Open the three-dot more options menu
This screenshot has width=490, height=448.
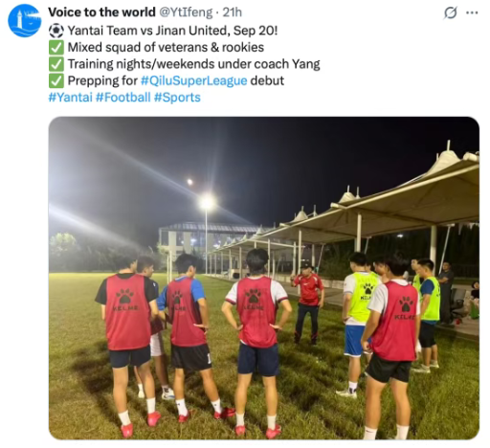[x=472, y=13]
